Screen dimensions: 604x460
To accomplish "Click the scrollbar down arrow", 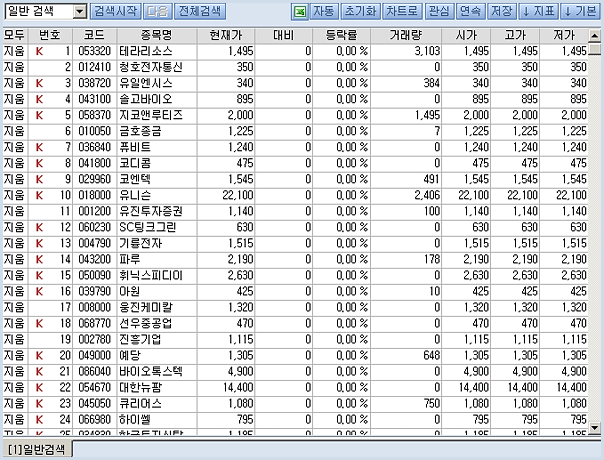I will [x=594, y=427].
